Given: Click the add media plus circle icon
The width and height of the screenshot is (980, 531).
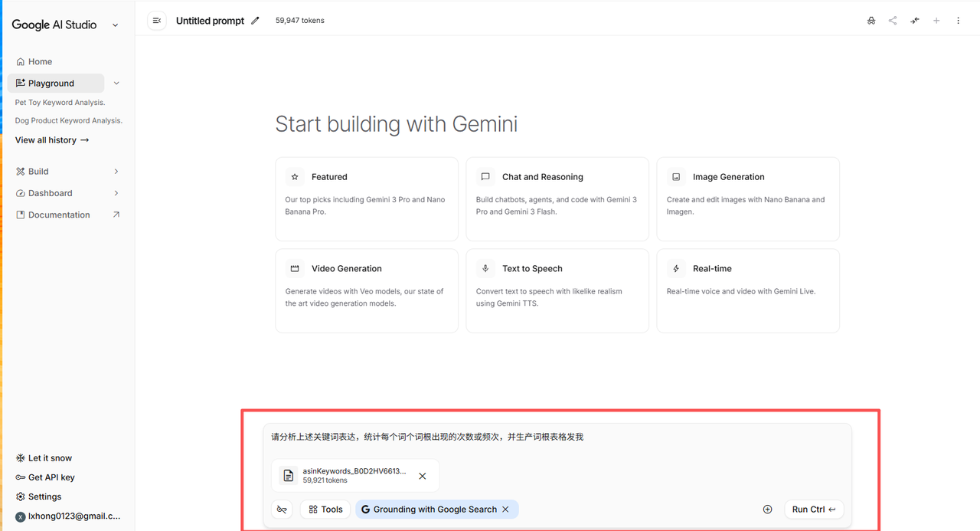Looking at the screenshot, I should click(767, 510).
